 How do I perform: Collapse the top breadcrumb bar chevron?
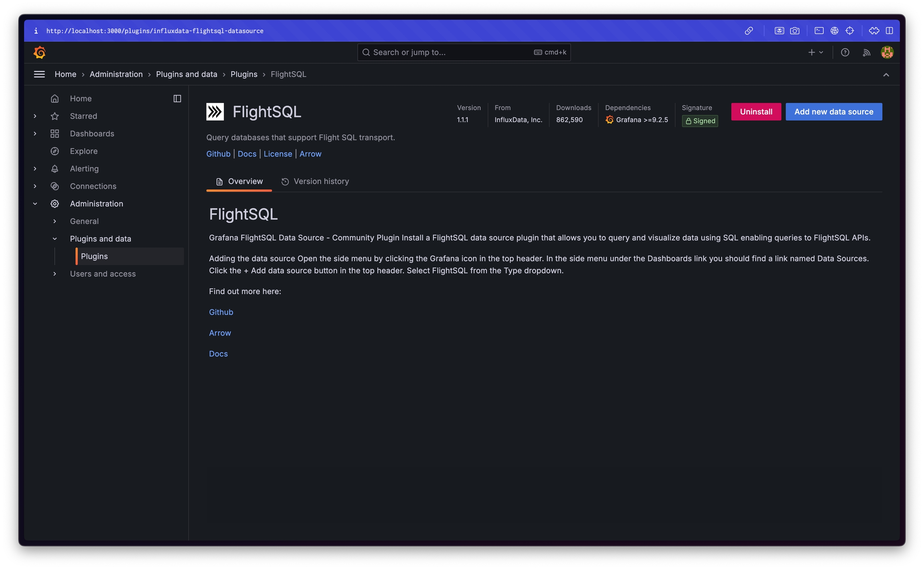click(x=886, y=75)
